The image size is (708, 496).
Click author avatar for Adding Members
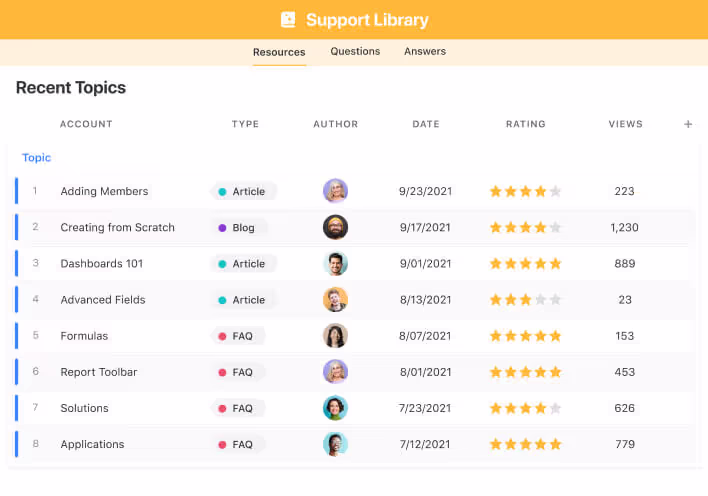[x=335, y=191]
